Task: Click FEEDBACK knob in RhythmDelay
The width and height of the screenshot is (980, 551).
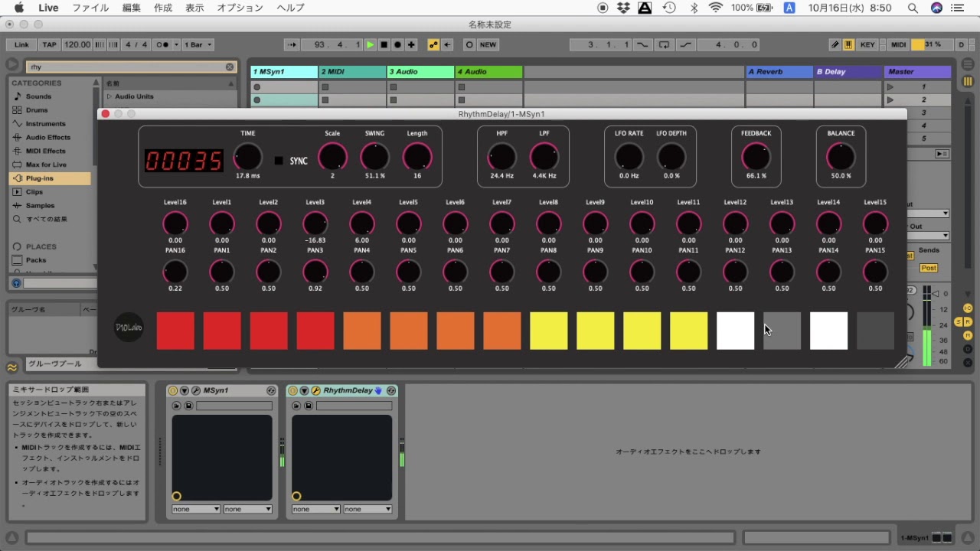Action: coord(756,156)
